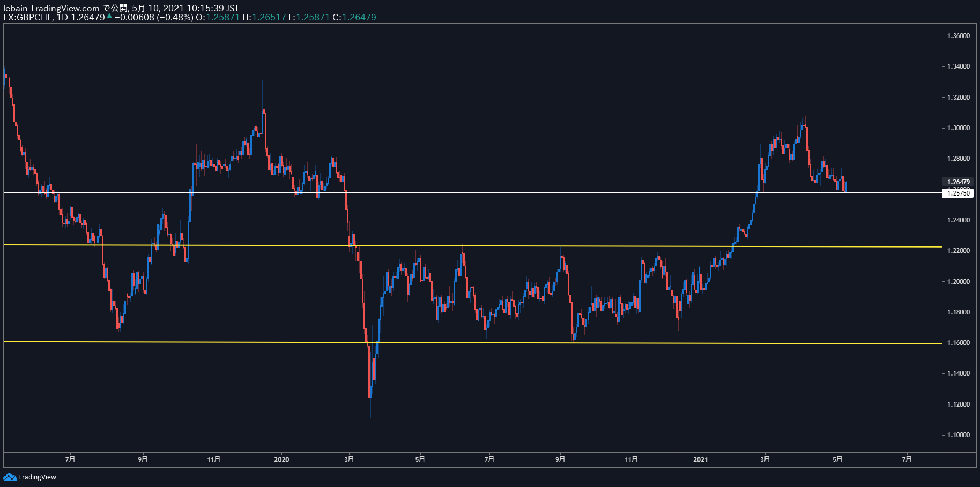Click the open value O:1.25871
Viewport: 980px width, 487px height.
(217, 17)
